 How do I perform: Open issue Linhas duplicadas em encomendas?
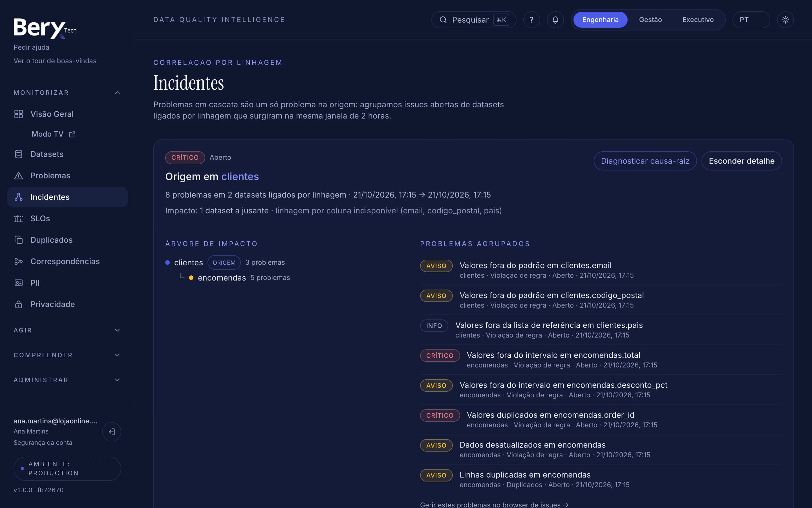tap(525, 475)
